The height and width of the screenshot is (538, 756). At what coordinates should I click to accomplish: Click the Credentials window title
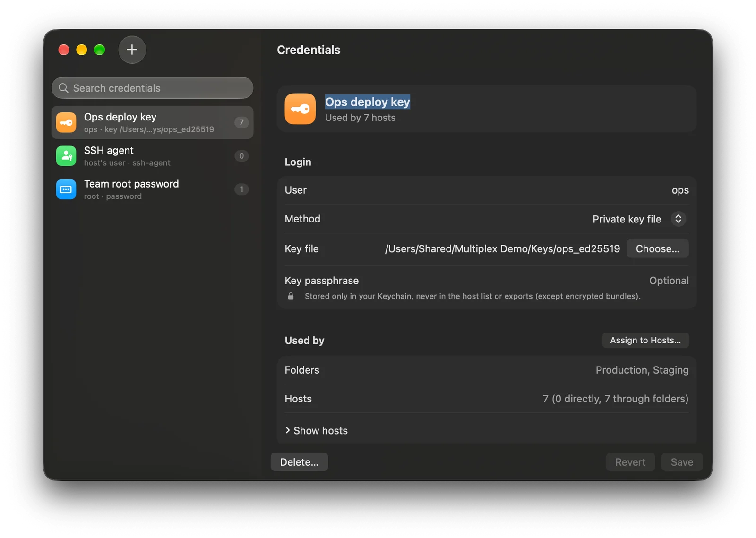(309, 50)
